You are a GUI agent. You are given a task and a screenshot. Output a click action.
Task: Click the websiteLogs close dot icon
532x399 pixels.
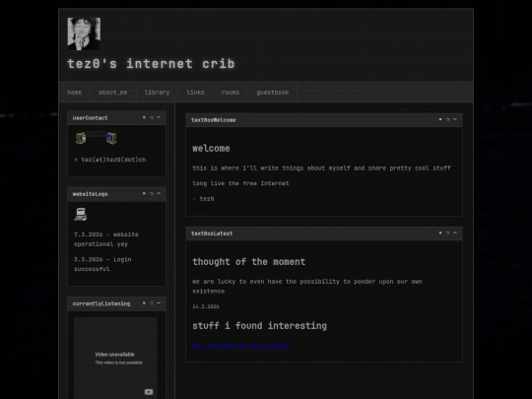click(144, 193)
